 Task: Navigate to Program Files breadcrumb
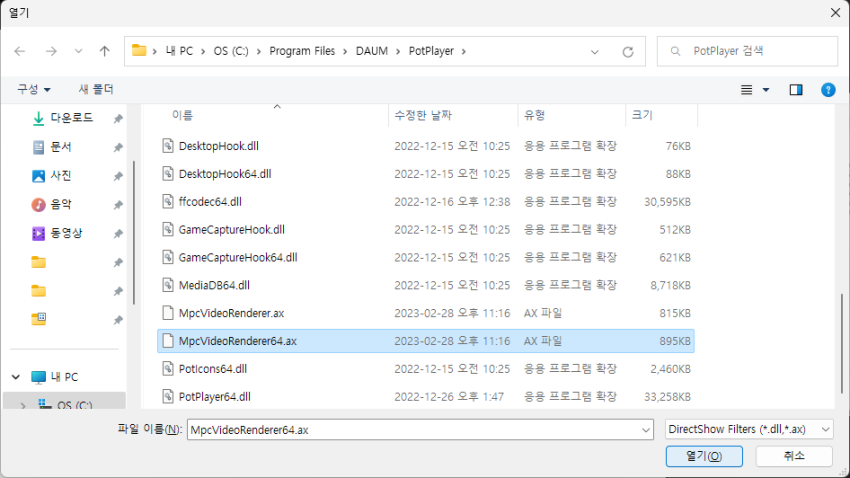tap(302, 51)
